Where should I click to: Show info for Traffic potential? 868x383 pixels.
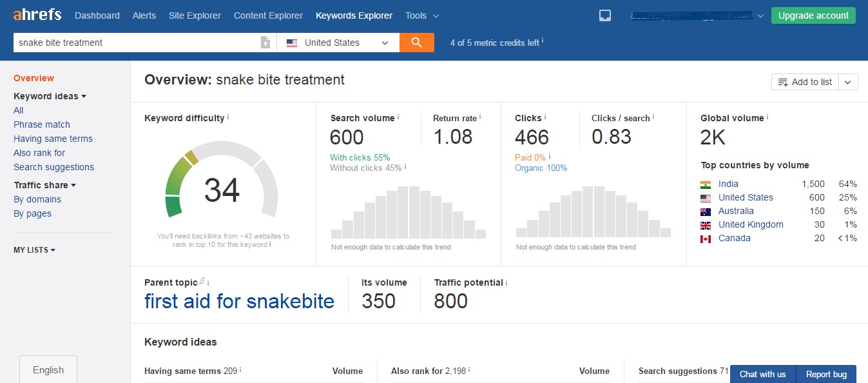tap(506, 282)
